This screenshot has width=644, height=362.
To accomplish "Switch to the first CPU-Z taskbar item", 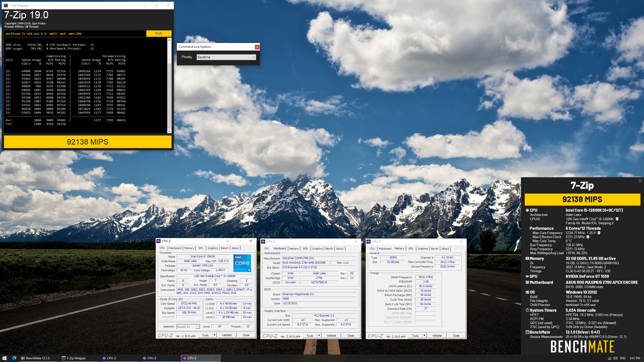I will [120, 358].
